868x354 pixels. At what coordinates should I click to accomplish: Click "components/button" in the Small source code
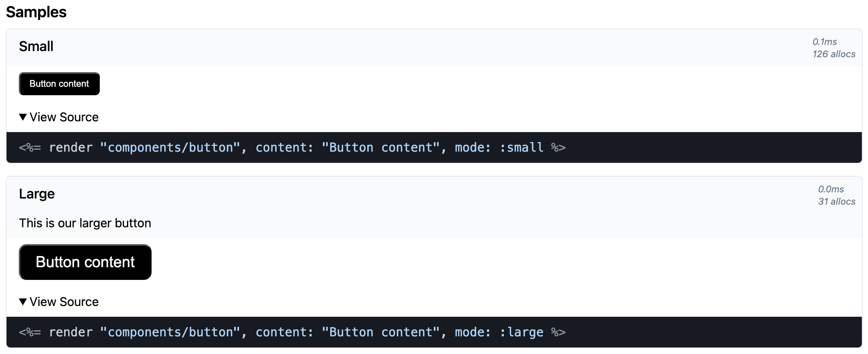coord(170,148)
